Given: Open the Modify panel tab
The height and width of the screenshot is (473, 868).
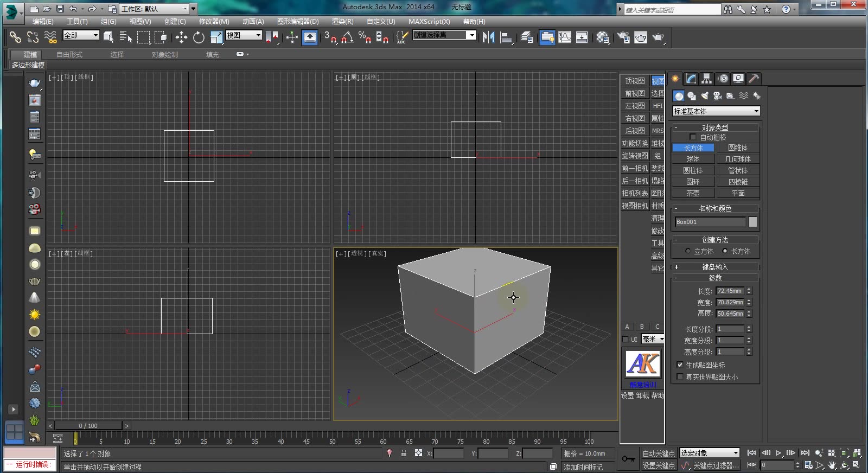Looking at the screenshot, I should pyautogui.click(x=691, y=79).
